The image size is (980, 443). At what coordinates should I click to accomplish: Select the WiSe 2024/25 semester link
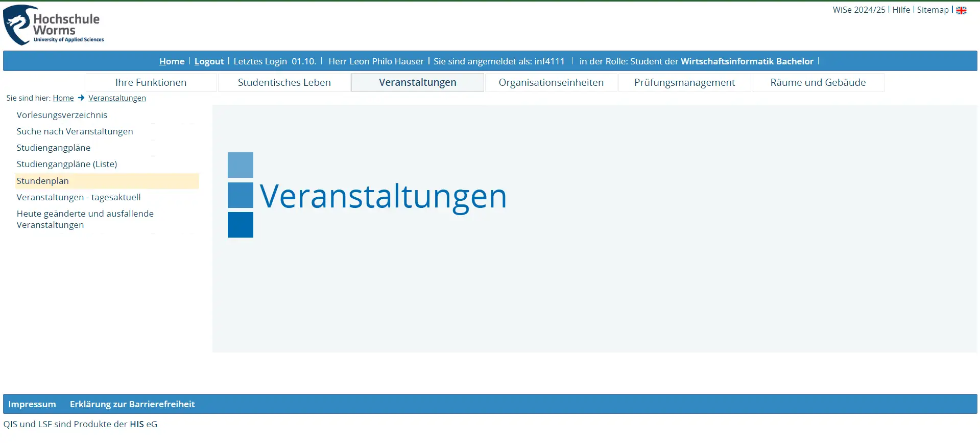(x=858, y=10)
